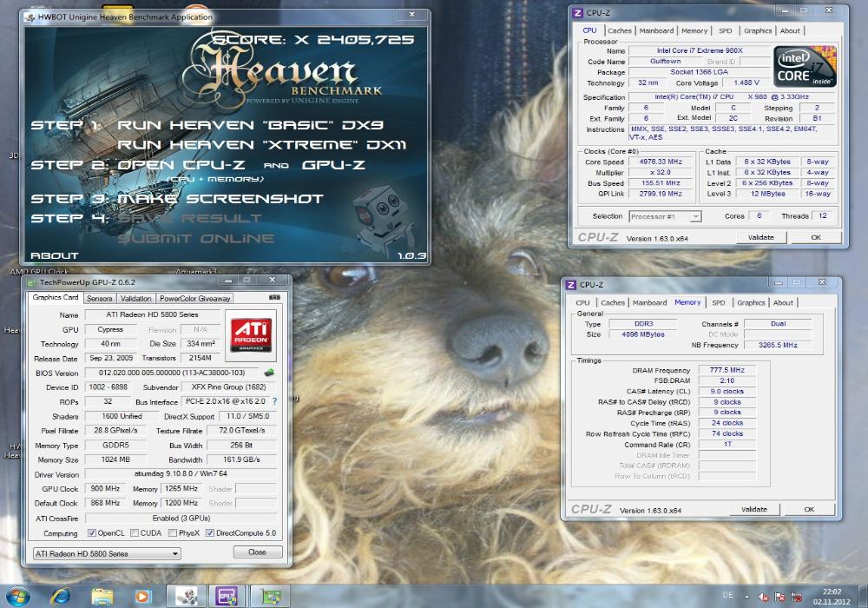Run Heaven "Xtreme" DX11 benchmark
This screenshot has height=608, width=868.
point(262,145)
